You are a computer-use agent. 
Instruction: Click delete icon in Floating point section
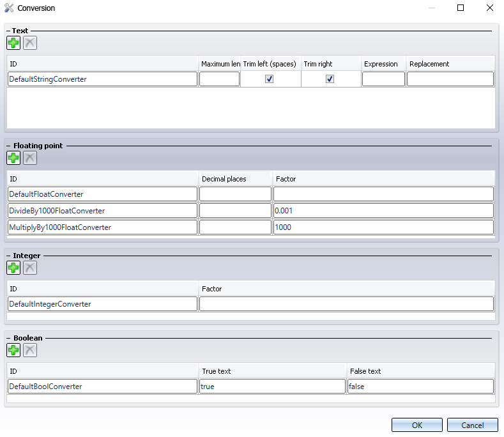30,158
